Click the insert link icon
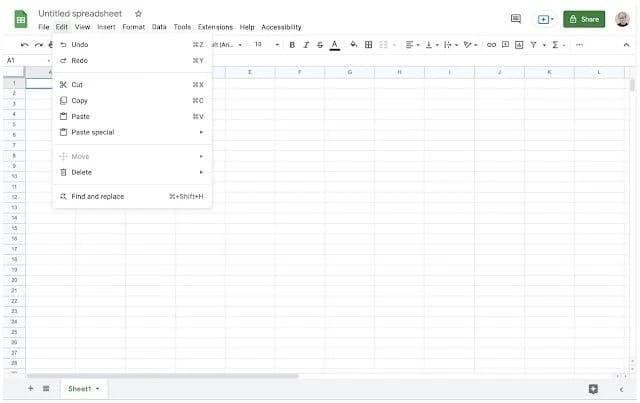Viewport: 640px width, 403px height. click(491, 45)
